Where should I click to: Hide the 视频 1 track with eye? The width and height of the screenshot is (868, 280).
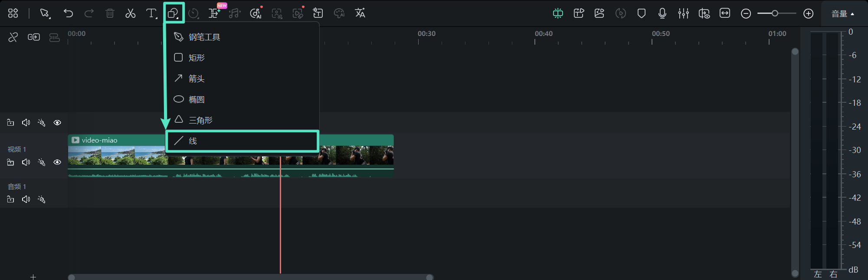coord(57,162)
